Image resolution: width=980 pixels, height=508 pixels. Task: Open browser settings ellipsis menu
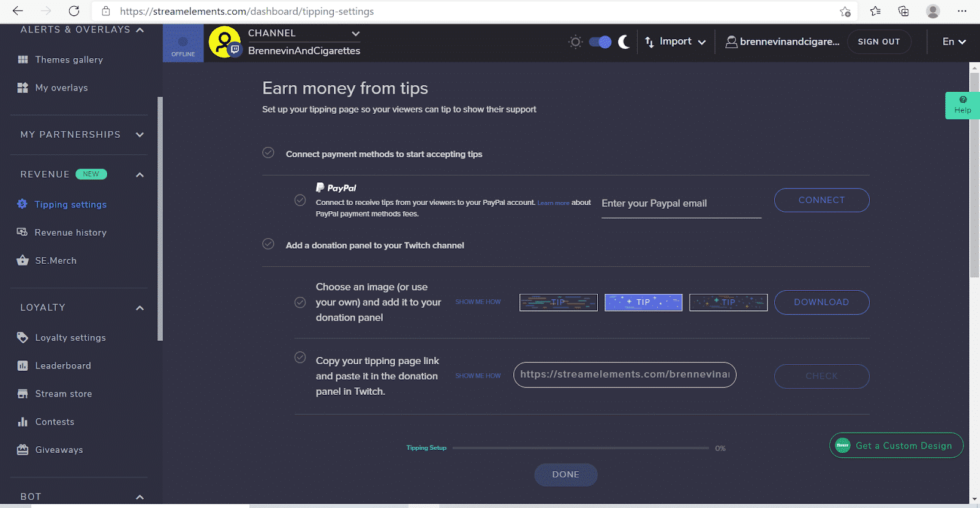[x=962, y=11]
